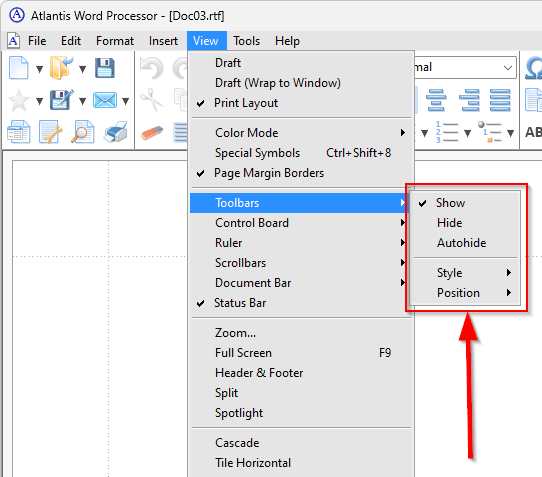Click the Save As disk-with-pencil icon
The width and height of the screenshot is (542, 477).
tap(62, 100)
